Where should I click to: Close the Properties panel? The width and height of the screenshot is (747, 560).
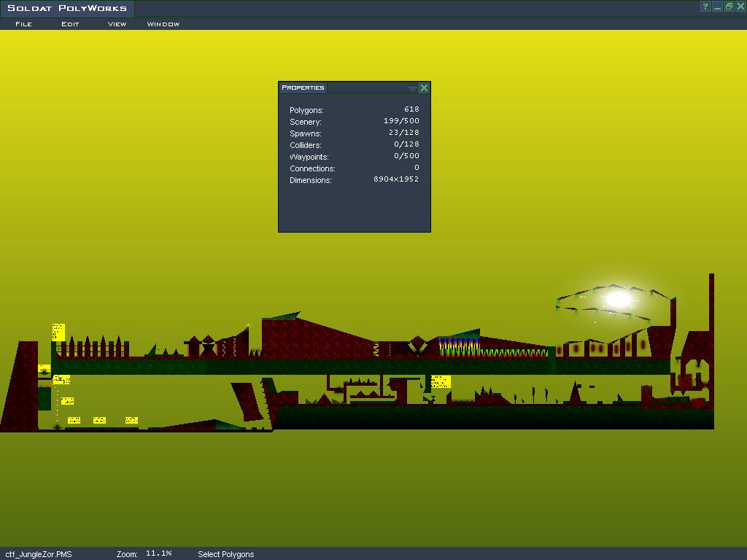pyautogui.click(x=424, y=87)
